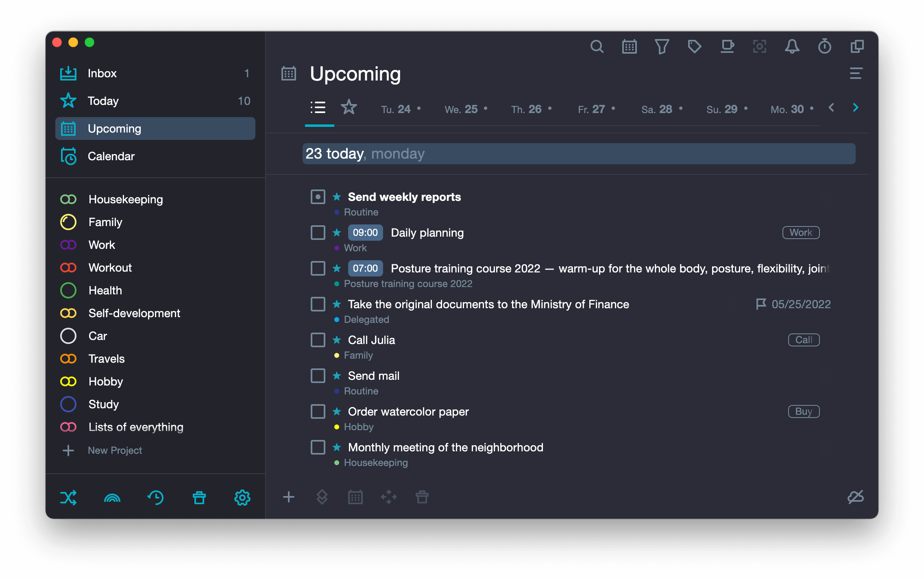Click the Work tag on Daily planning
This screenshot has height=579, width=924.
pos(801,233)
